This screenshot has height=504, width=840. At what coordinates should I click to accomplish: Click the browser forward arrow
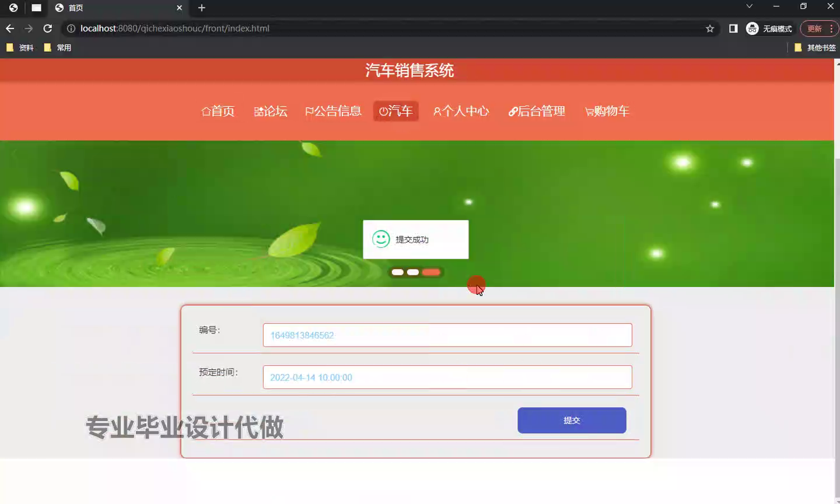29,29
